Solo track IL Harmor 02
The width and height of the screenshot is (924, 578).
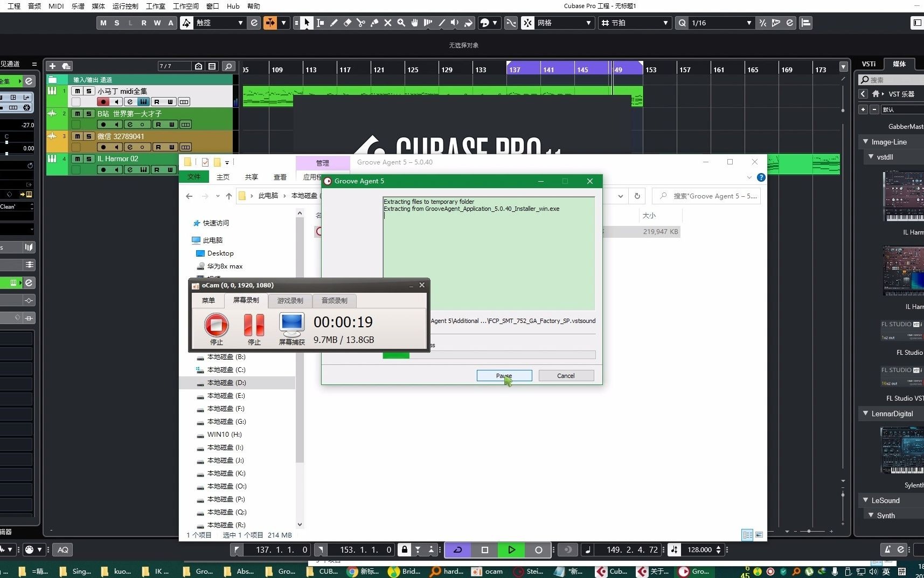tap(89, 159)
